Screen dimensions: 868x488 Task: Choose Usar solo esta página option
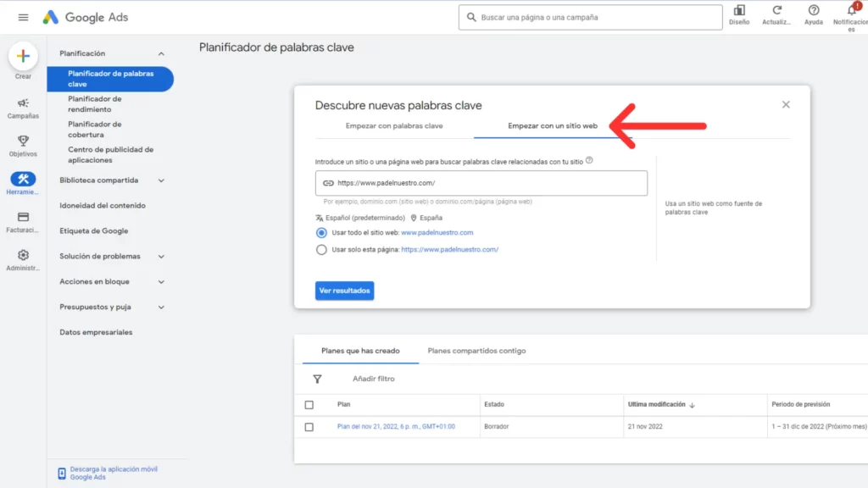click(322, 250)
